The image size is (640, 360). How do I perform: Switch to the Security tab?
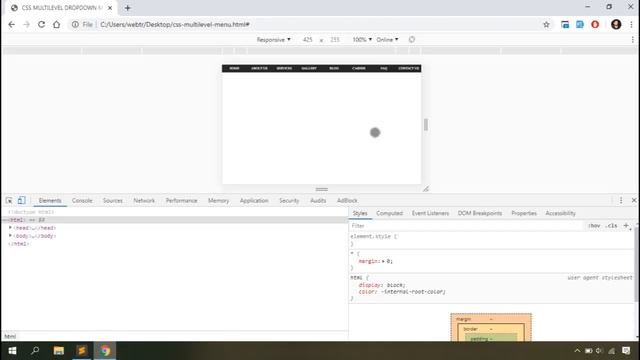tap(289, 200)
